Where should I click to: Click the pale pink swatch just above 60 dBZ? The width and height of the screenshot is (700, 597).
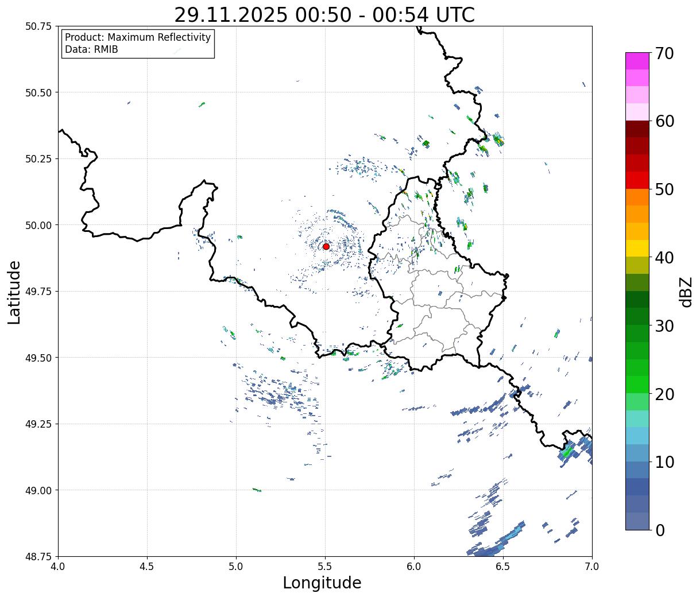click(637, 112)
